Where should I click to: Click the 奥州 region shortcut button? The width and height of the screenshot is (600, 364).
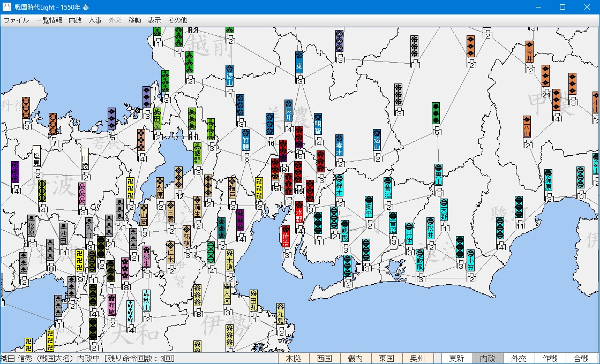pos(417,359)
